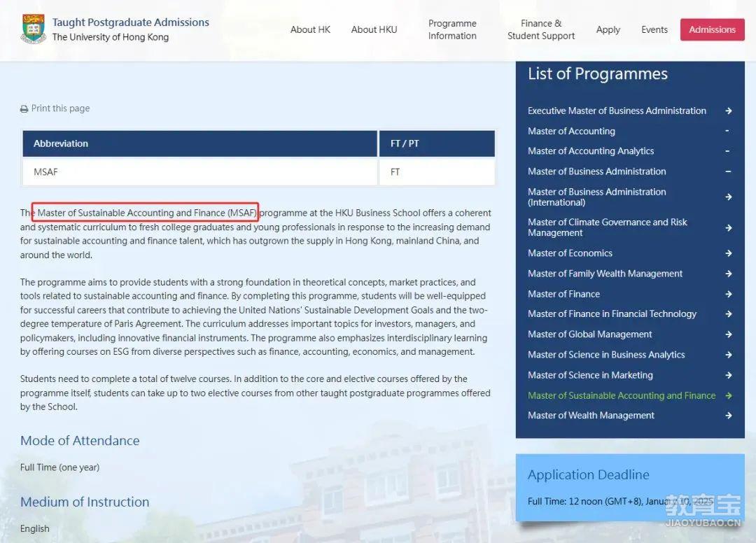Open the highlighted Master of Sustainable Accounting and Finance link

pyautogui.click(x=622, y=395)
